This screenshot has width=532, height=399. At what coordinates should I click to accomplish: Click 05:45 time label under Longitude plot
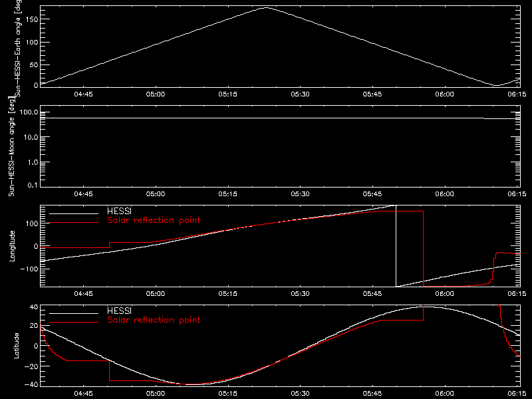point(372,293)
